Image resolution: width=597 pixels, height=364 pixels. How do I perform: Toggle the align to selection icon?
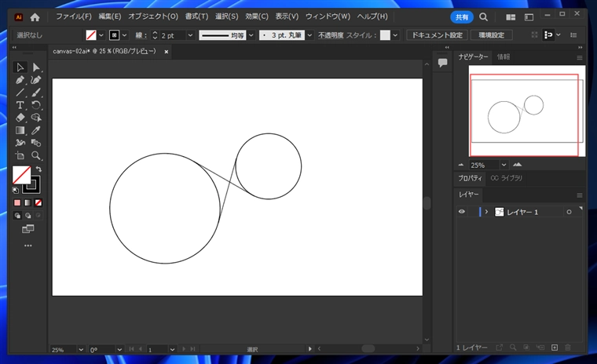[x=548, y=35]
